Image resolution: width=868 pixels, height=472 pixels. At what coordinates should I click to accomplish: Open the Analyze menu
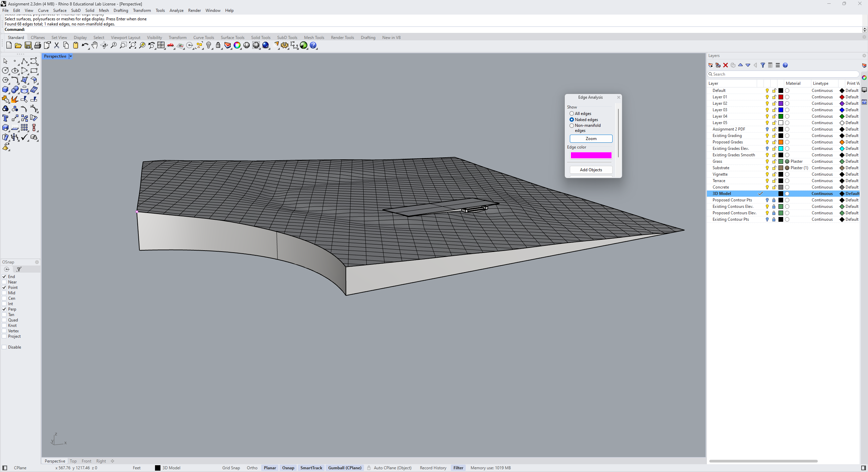pyautogui.click(x=176, y=11)
